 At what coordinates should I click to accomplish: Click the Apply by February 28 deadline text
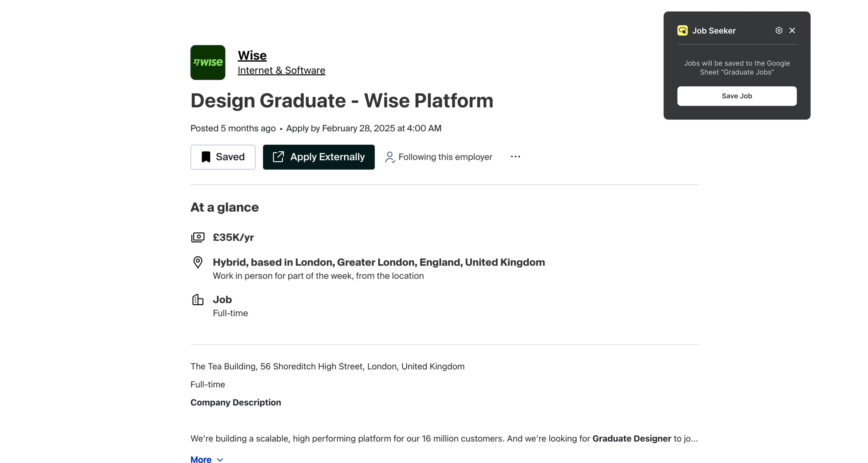point(364,128)
